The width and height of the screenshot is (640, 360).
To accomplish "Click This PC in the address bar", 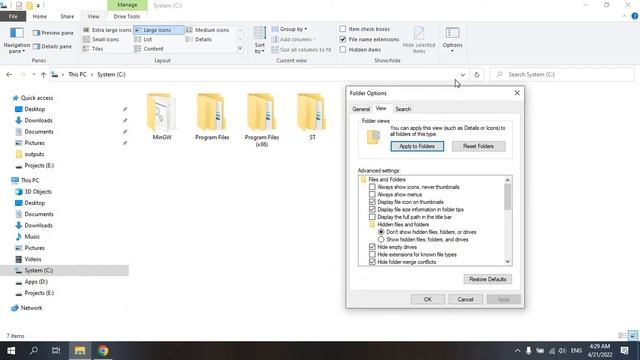I will pyautogui.click(x=77, y=75).
